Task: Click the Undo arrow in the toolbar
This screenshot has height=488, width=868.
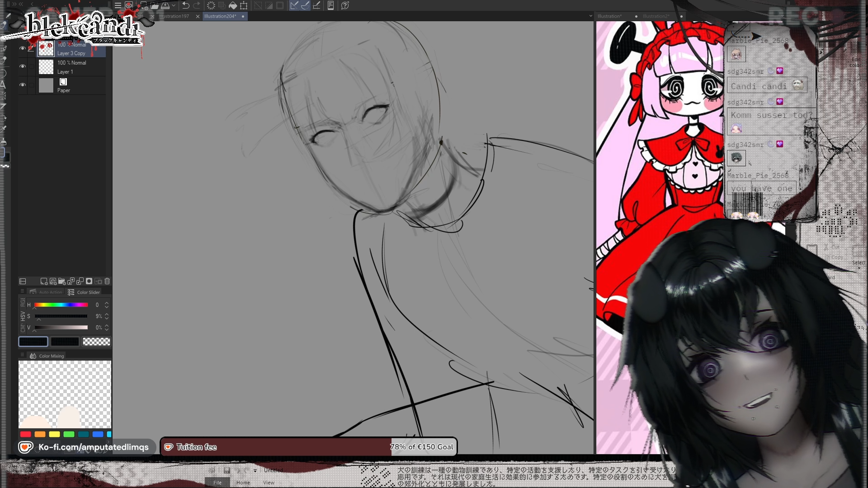Action: coord(185,5)
